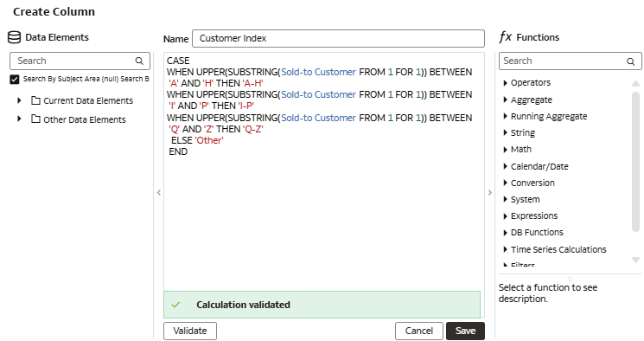The image size is (644, 341).
Task: Click the Data Elements database icon
Action: coord(15,37)
